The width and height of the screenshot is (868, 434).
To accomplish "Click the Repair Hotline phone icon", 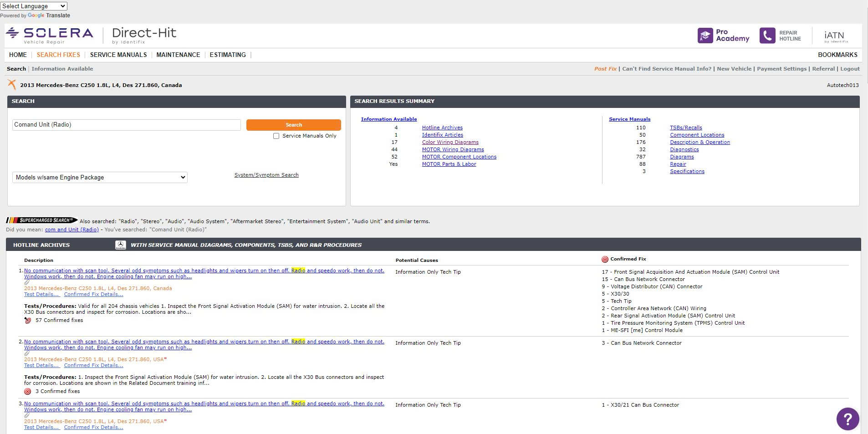I will pyautogui.click(x=767, y=36).
